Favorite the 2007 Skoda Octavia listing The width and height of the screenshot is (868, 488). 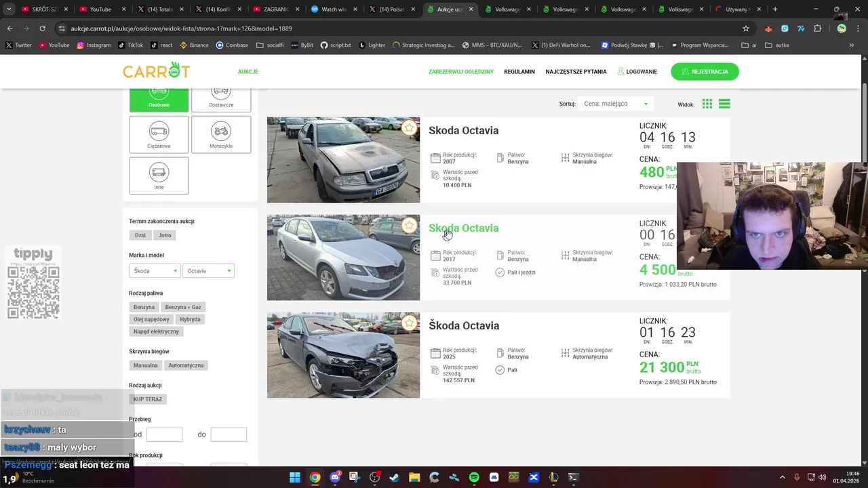tap(409, 127)
